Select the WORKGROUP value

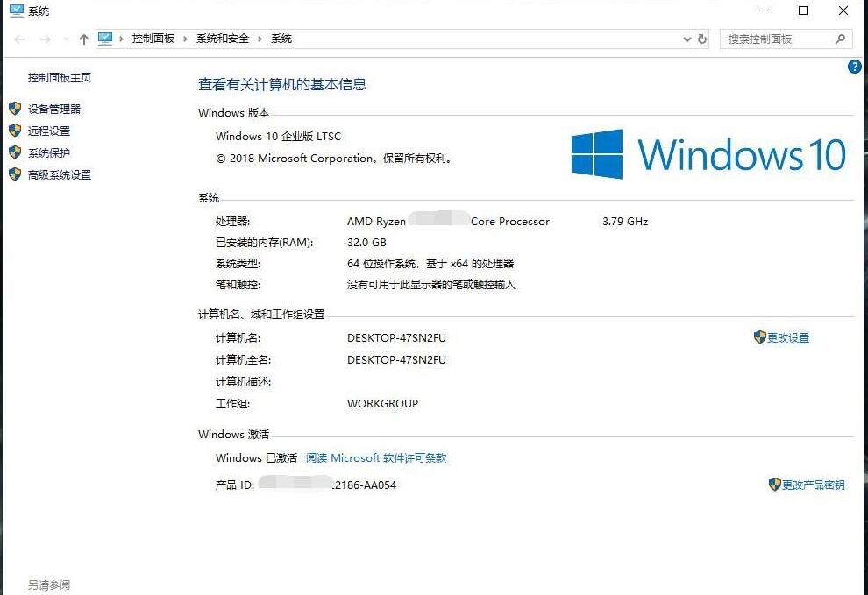pos(382,403)
